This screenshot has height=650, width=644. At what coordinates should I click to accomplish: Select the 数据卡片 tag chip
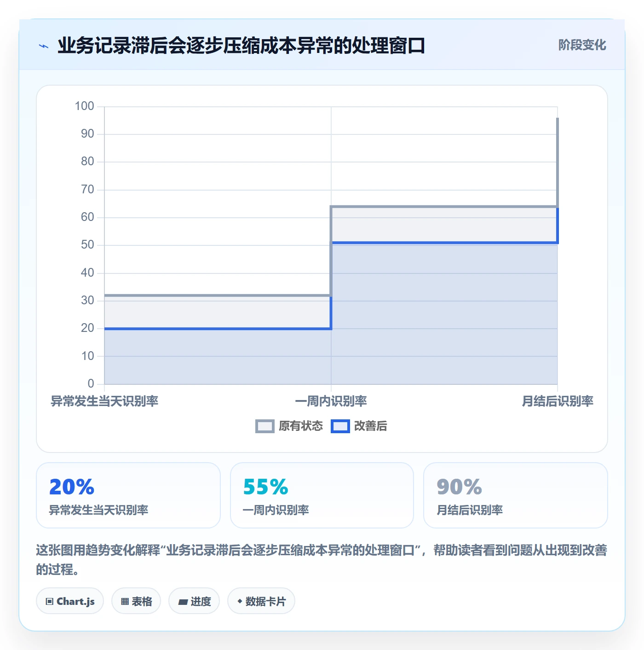point(261,601)
